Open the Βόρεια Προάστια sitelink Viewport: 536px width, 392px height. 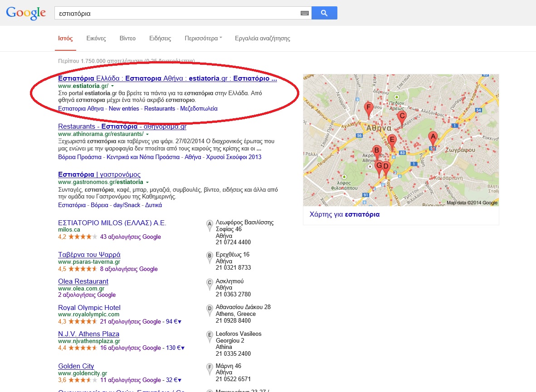pos(80,157)
